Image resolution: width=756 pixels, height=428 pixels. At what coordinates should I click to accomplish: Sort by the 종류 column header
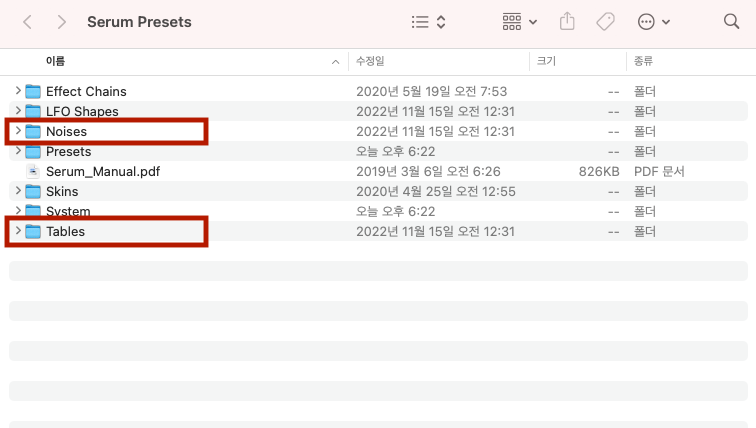[643, 61]
